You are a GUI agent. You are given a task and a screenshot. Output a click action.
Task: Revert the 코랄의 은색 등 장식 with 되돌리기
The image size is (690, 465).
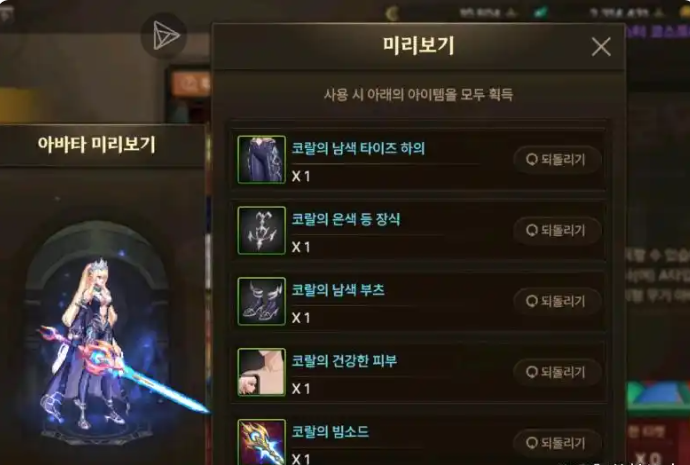(x=557, y=230)
